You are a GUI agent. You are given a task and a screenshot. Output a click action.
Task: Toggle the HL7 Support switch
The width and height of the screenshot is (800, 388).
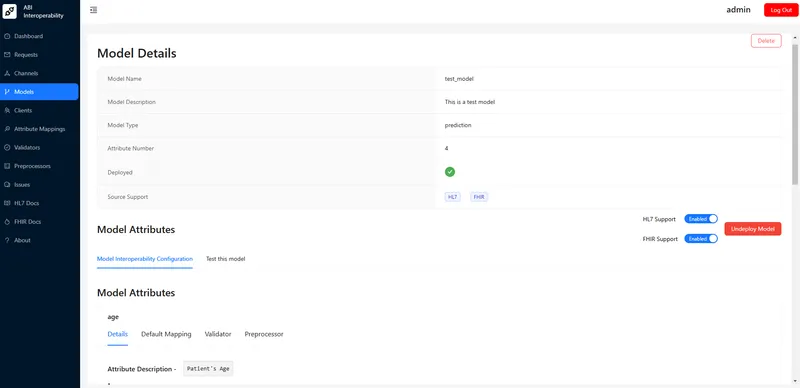701,219
